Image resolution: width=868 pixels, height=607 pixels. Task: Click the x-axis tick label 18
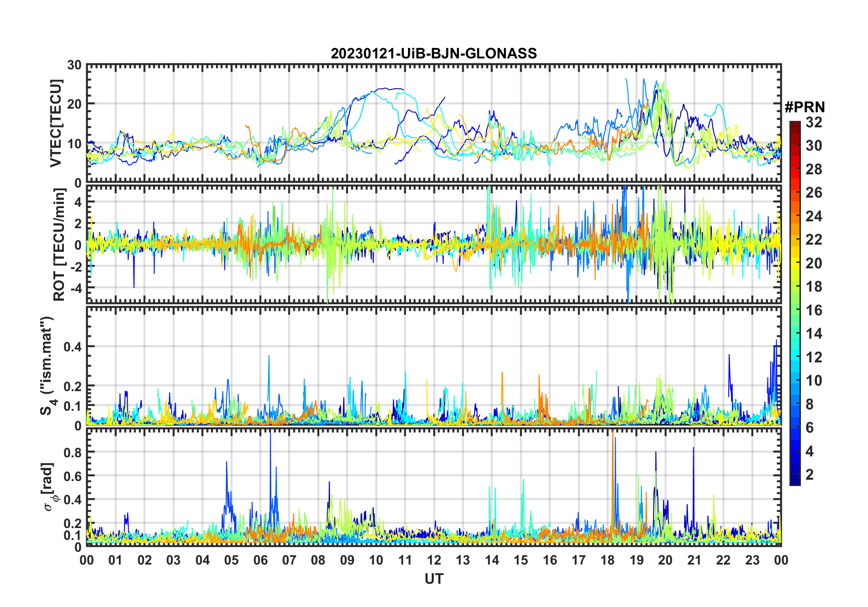[607, 560]
